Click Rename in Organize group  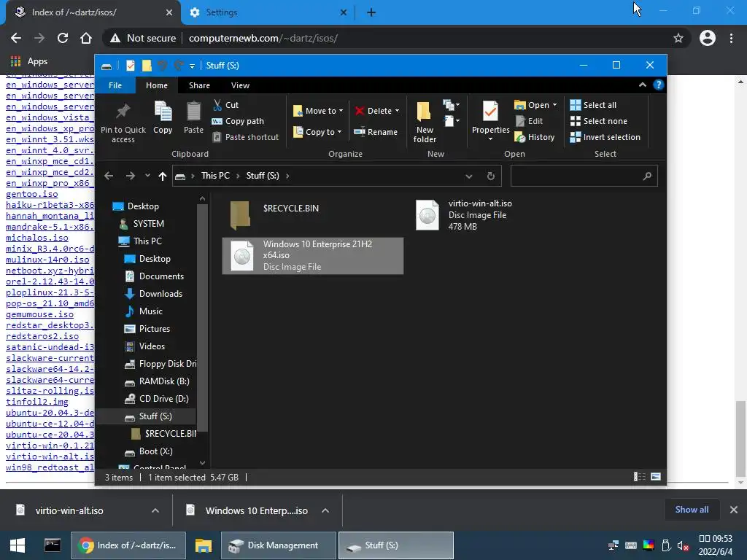(376, 132)
